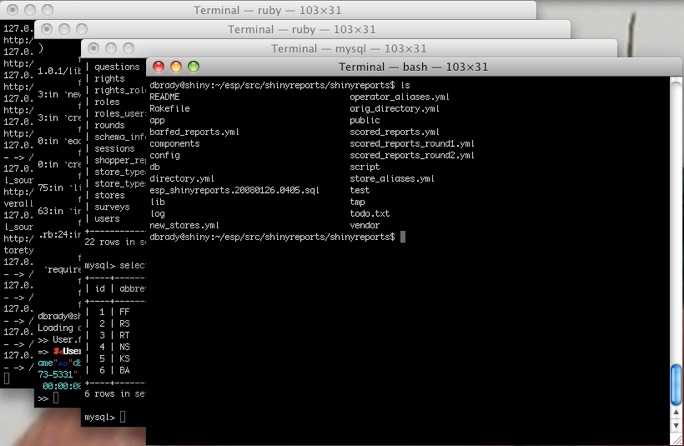The width and height of the screenshot is (684, 446).
Task: Select Rakefile in the ls output
Action: click(x=170, y=108)
